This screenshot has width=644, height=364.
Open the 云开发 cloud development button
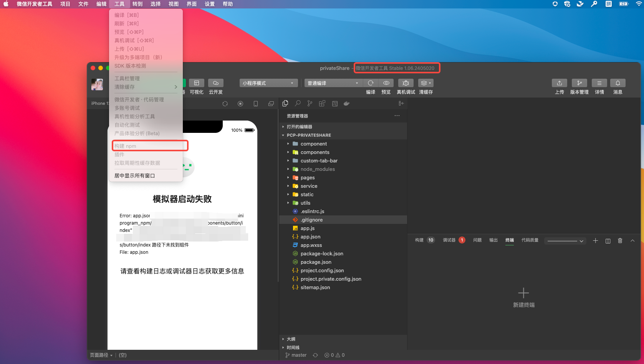tap(216, 83)
